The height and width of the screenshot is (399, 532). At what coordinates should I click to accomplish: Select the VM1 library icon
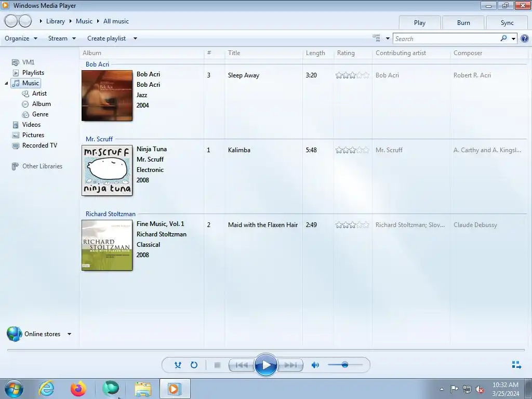[x=15, y=62]
